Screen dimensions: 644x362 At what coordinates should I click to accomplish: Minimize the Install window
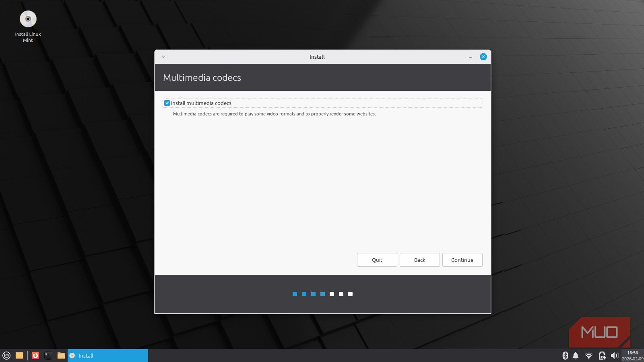(x=471, y=57)
